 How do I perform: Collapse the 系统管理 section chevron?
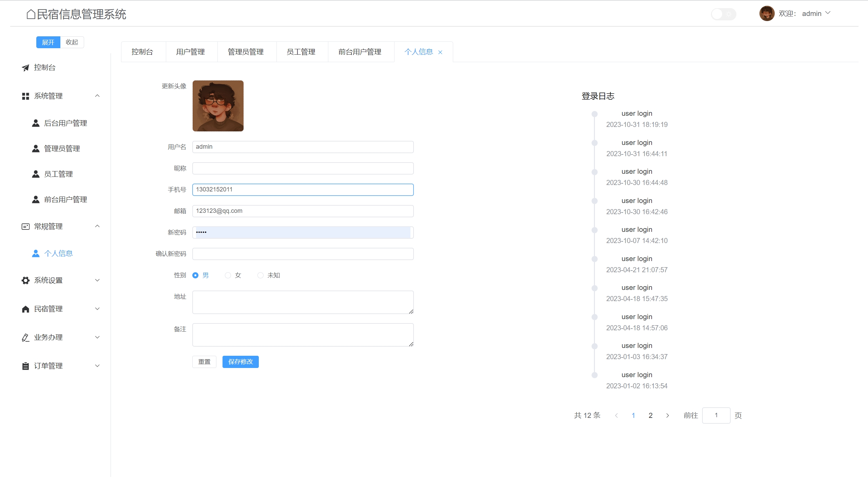click(97, 96)
